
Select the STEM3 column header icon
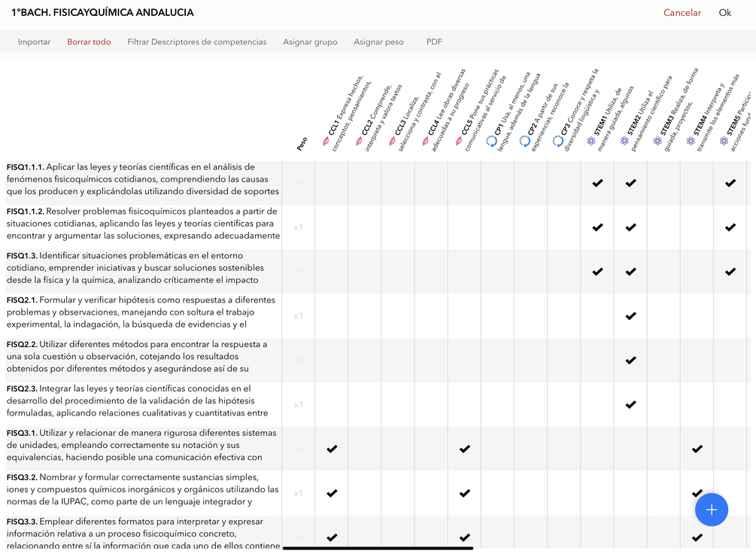(657, 141)
